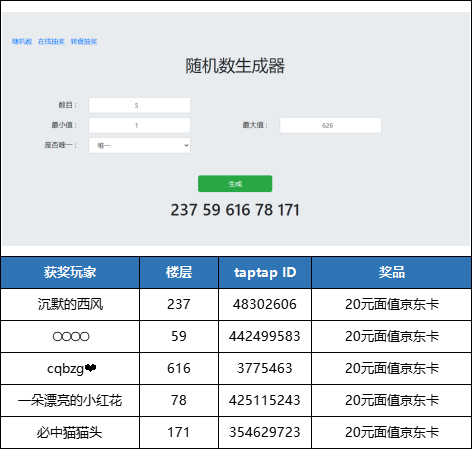
Task: Expand the 是否唯一 dropdown
Action: click(139, 145)
